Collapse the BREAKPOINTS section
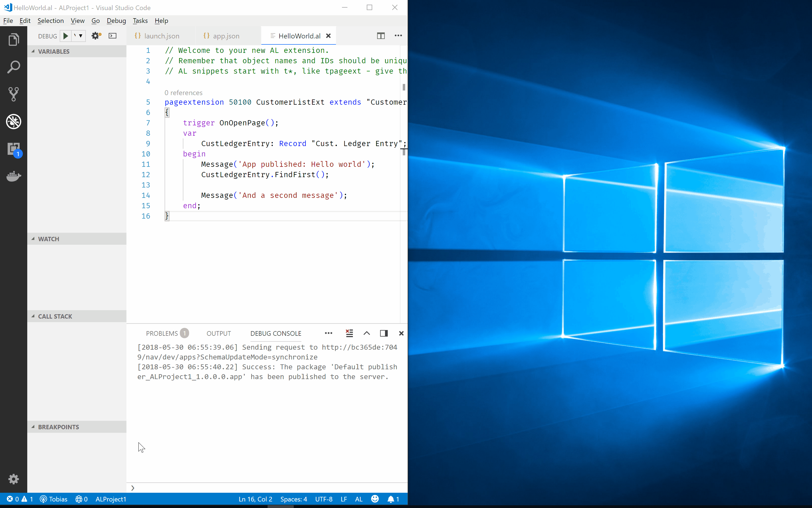 [77, 427]
